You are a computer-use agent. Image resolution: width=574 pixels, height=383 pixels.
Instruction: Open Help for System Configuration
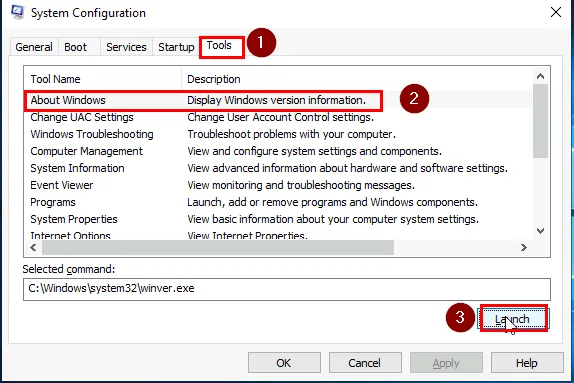point(527,363)
